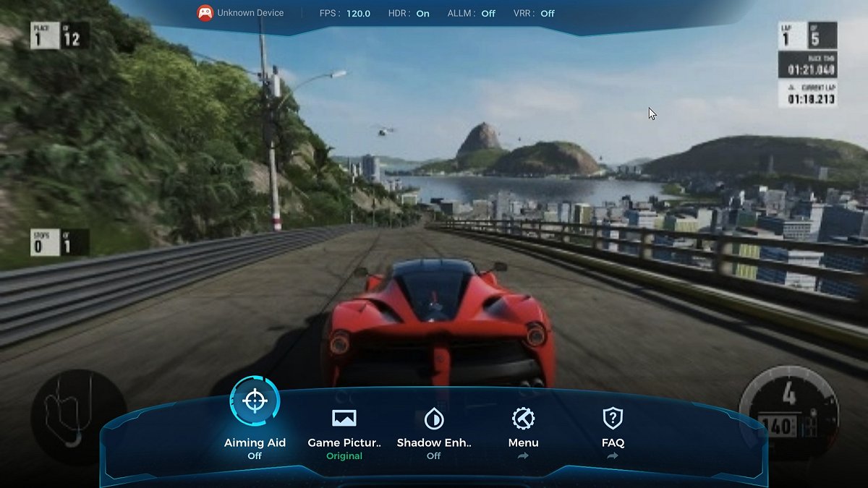
Task: Expand the arrow beneath the FAQ label
Action: pyautogui.click(x=613, y=456)
